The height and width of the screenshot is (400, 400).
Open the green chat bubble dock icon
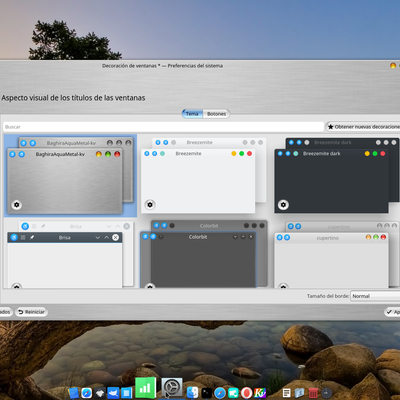233,393
